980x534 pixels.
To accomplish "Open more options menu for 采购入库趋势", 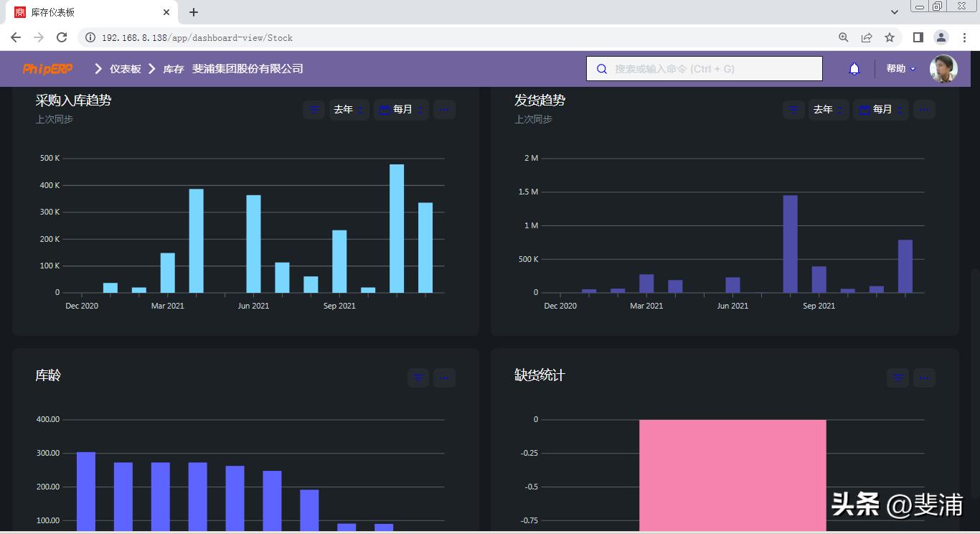I will [x=444, y=110].
